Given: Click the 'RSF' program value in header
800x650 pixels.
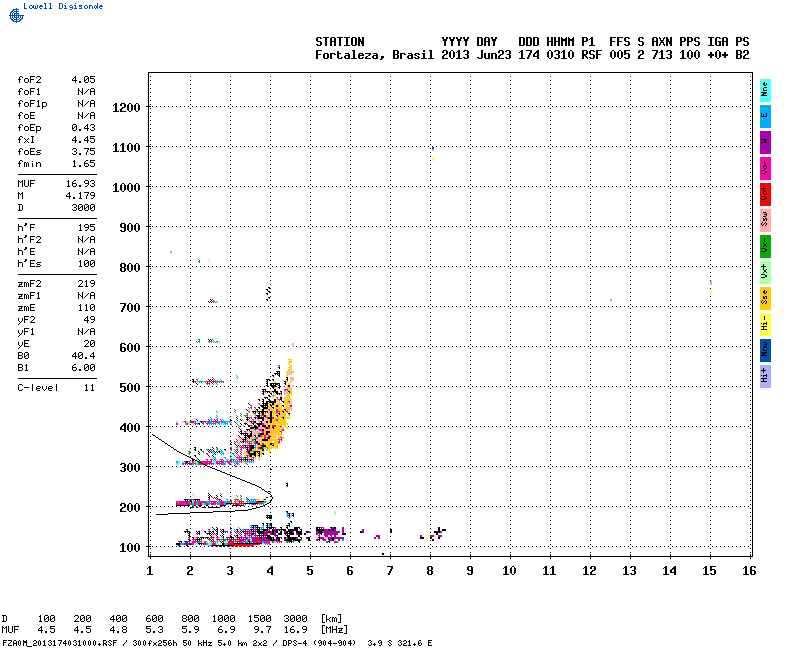Looking at the screenshot, I should click(x=591, y=55).
